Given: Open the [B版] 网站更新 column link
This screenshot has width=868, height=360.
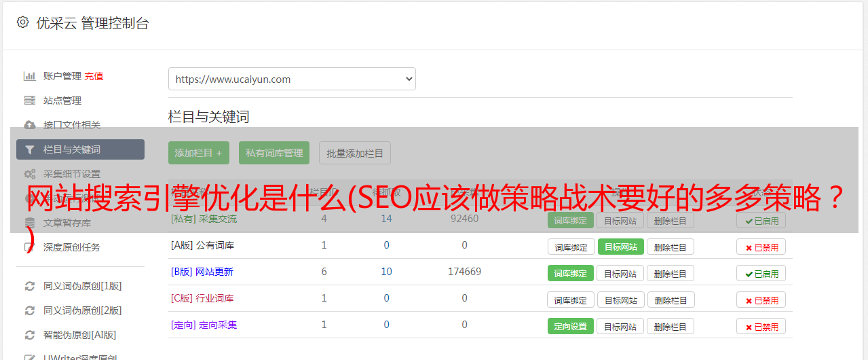Looking at the screenshot, I should [x=202, y=272].
